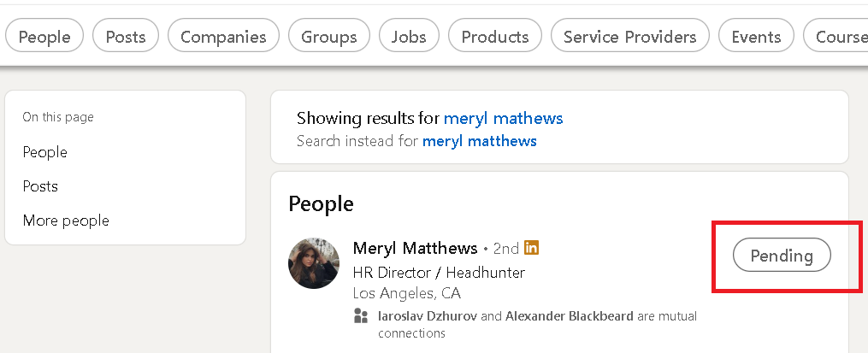Open Meryl Matthews' profile photo
Screen dimensions: 868x353
pos(314,263)
